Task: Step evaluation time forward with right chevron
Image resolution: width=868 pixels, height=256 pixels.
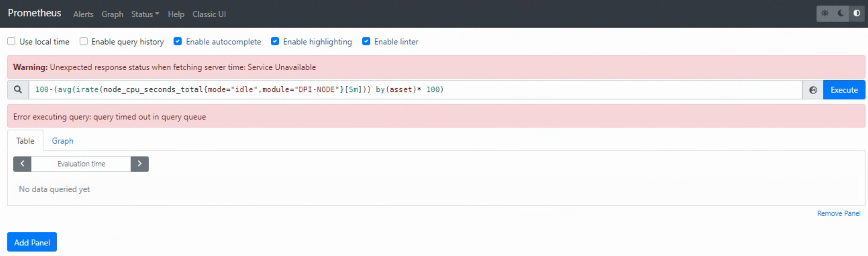Action: click(x=139, y=164)
